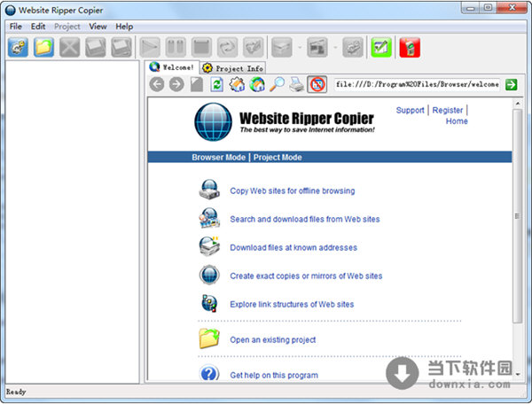Click the red toolbar icon
The height and width of the screenshot is (404, 532).
(x=410, y=47)
